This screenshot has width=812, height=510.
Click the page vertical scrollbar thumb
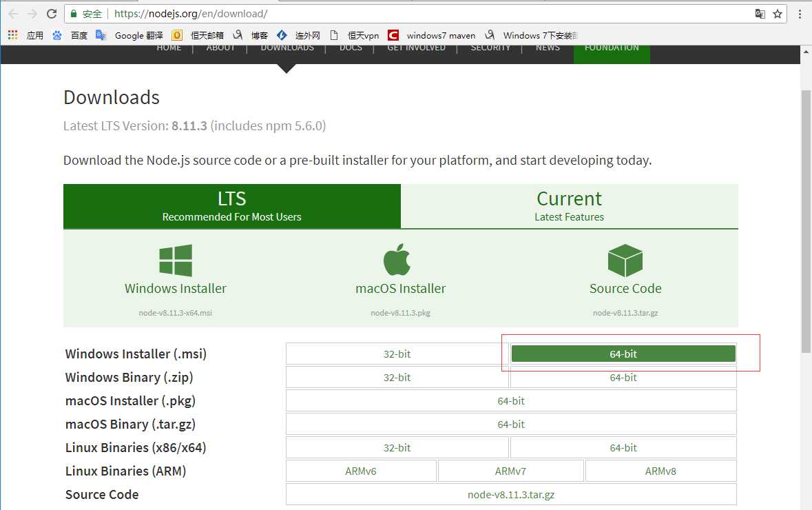[806, 221]
